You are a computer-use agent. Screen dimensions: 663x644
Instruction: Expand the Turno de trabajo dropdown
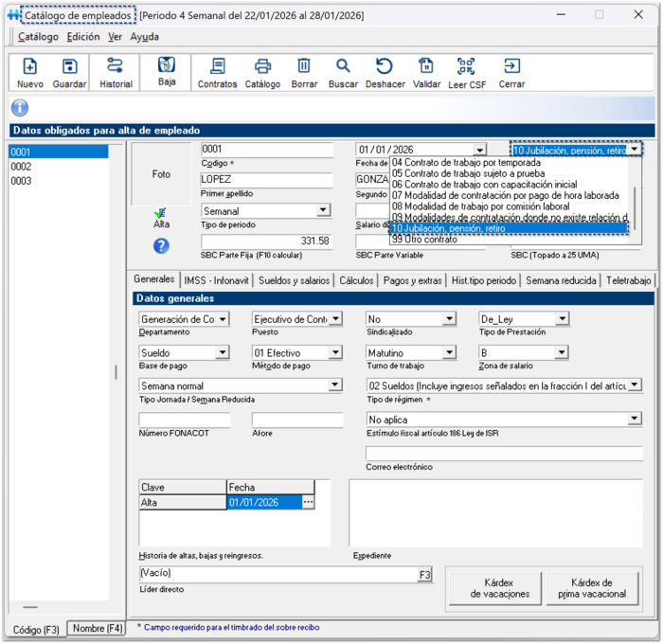(x=448, y=353)
